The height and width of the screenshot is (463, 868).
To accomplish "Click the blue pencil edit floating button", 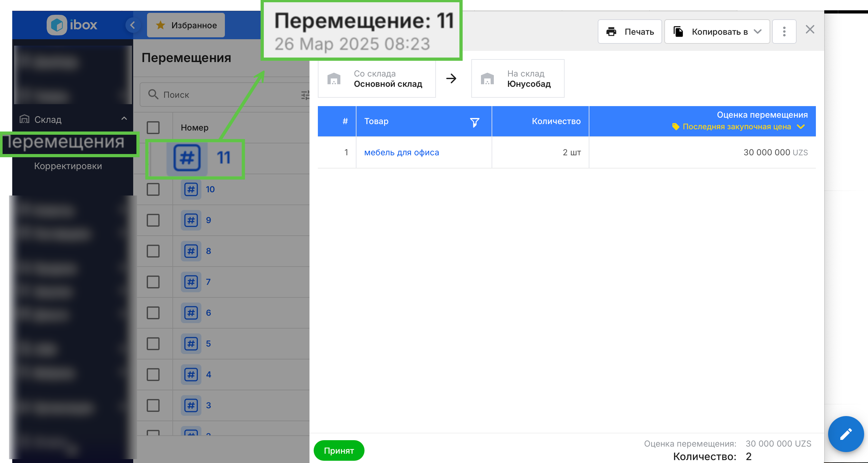I will pyautogui.click(x=845, y=434).
